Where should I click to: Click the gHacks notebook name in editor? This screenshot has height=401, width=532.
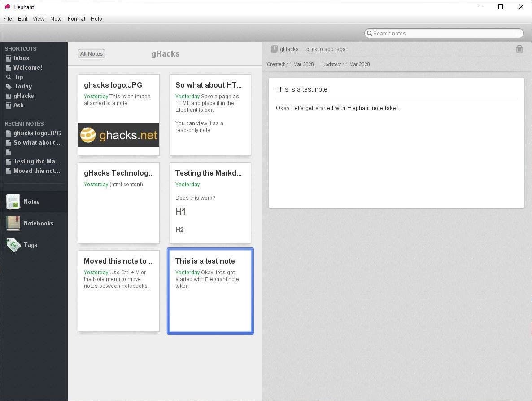(x=289, y=49)
